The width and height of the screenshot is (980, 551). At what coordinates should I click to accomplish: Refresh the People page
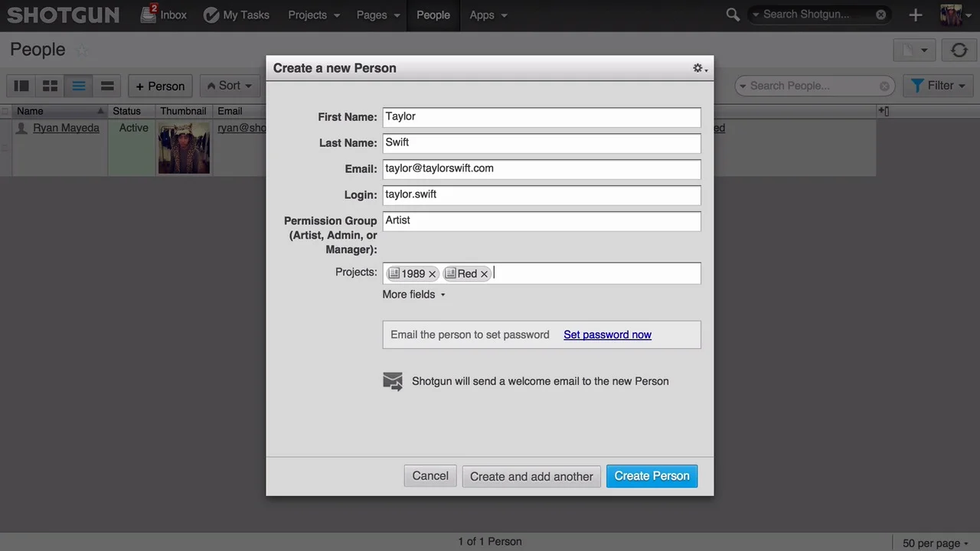959,51
